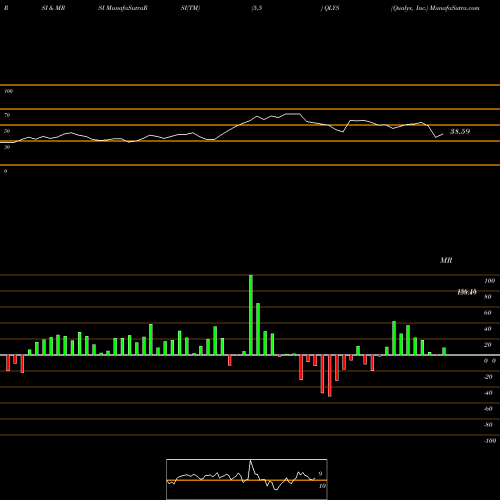The image size is (500, 500).
Task: Click the lowest red MR bar
Action: pyautogui.click(x=330, y=376)
